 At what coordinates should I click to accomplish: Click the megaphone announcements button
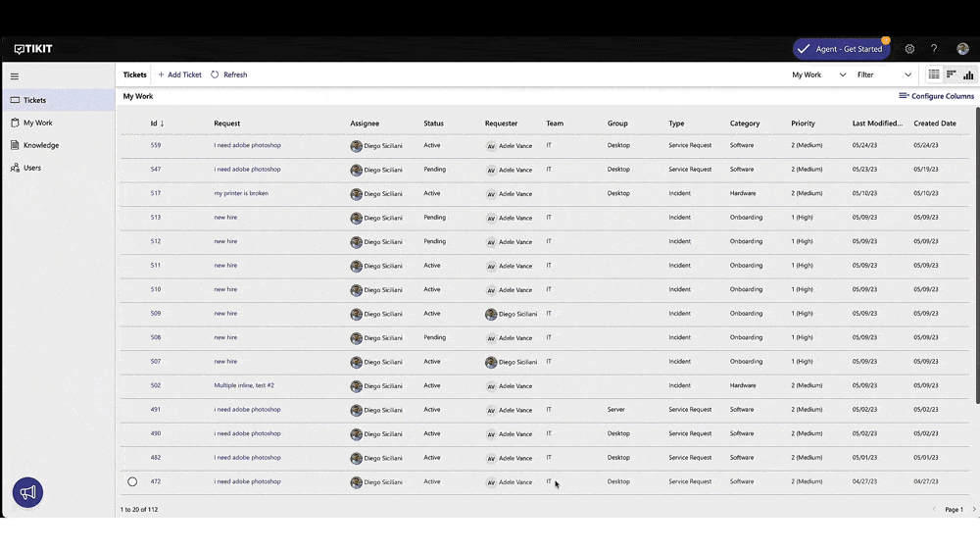click(27, 493)
